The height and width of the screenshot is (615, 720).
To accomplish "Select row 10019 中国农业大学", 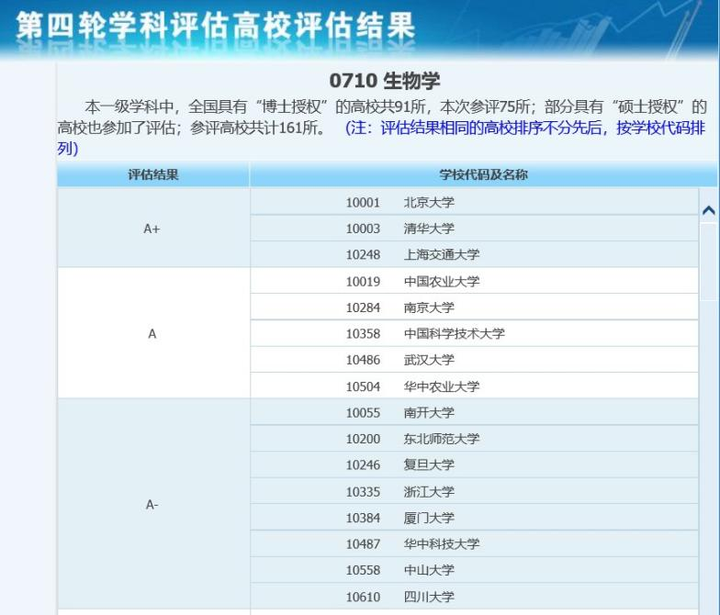I will (474, 281).
